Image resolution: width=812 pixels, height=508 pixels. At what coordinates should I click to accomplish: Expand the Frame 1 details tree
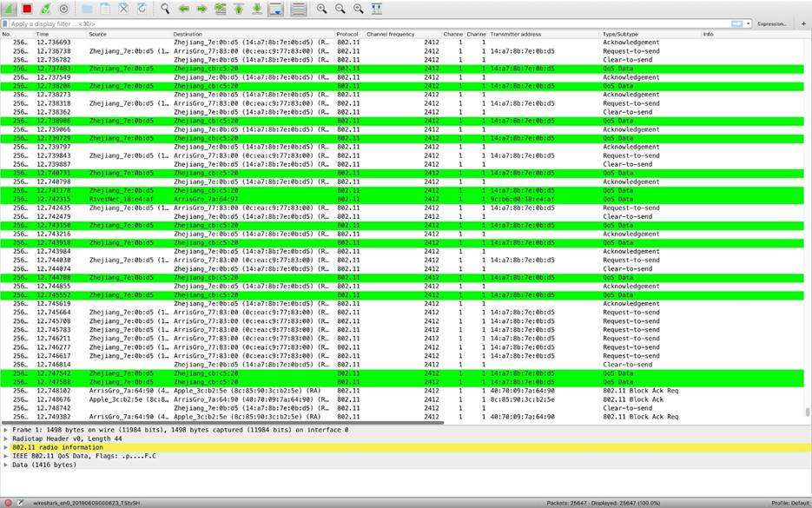tap(6, 430)
